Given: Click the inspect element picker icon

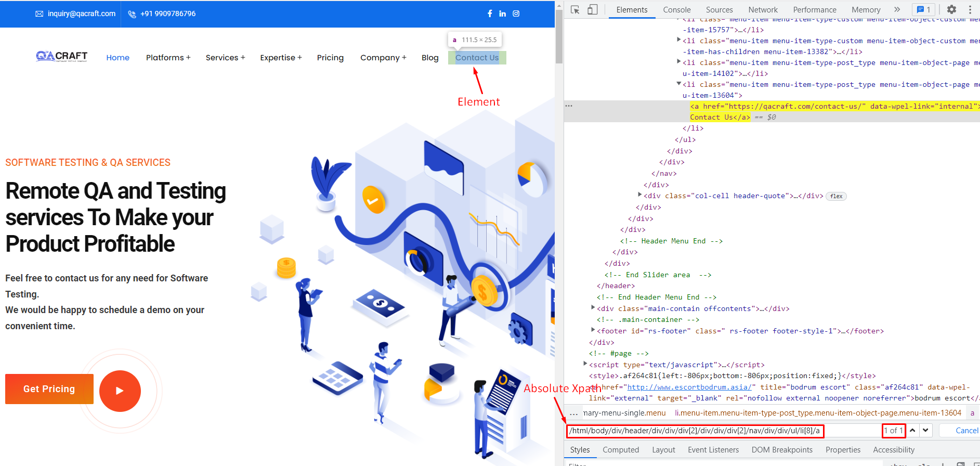Looking at the screenshot, I should [575, 10].
